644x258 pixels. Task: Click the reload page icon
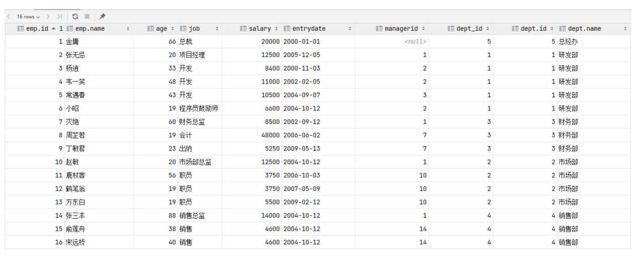click(75, 17)
